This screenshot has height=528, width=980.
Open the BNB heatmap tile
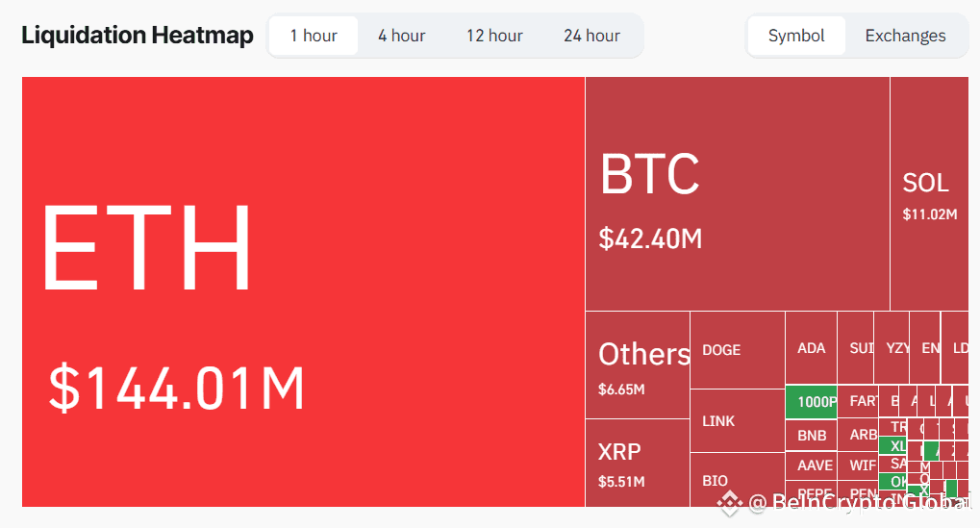(x=812, y=435)
